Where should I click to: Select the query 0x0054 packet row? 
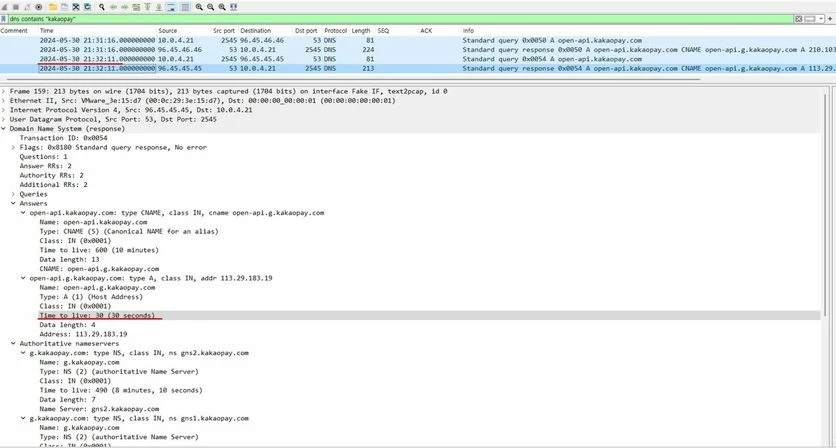(x=418, y=59)
